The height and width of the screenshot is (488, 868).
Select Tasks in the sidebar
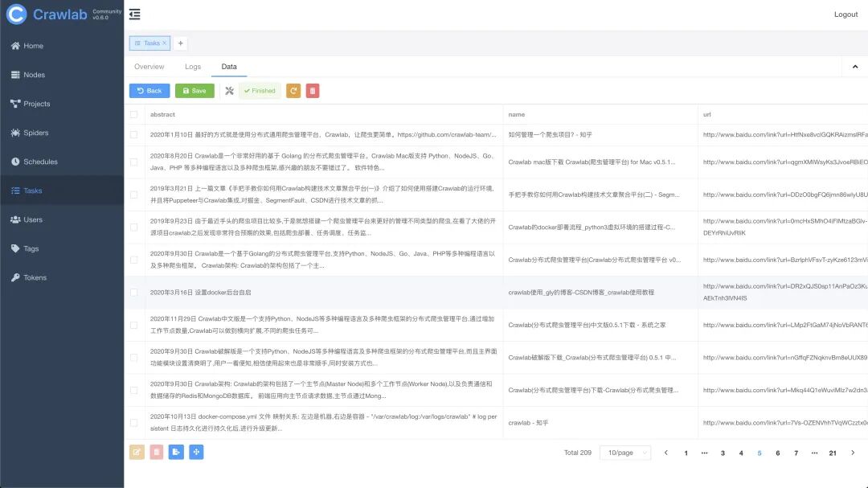[62, 191]
